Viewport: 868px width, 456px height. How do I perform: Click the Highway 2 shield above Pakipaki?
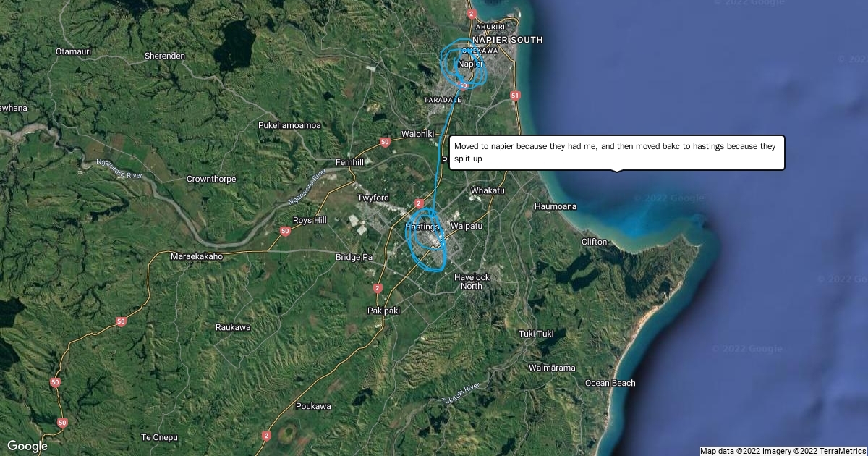coord(377,288)
